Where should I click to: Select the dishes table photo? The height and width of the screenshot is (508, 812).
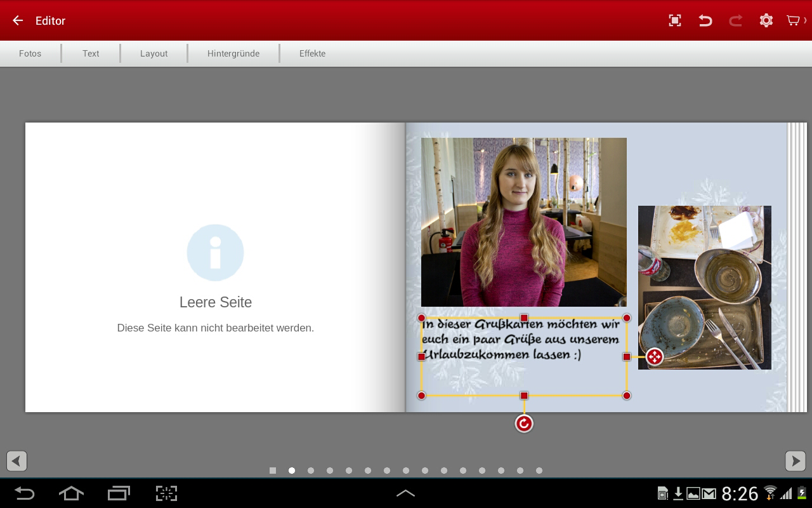click(704, 287)
